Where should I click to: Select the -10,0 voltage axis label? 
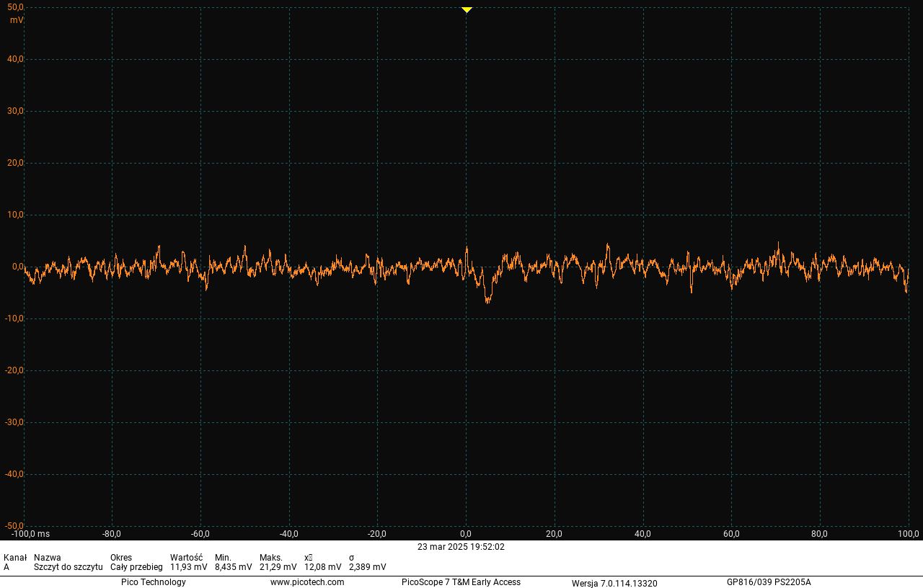pos(14,318)
